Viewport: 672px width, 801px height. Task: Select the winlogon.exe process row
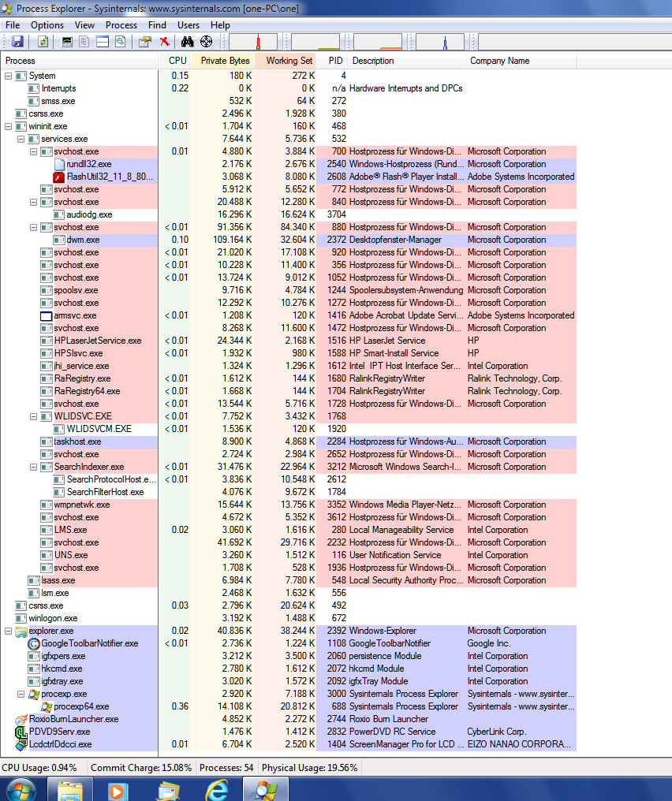pos(289,618)
